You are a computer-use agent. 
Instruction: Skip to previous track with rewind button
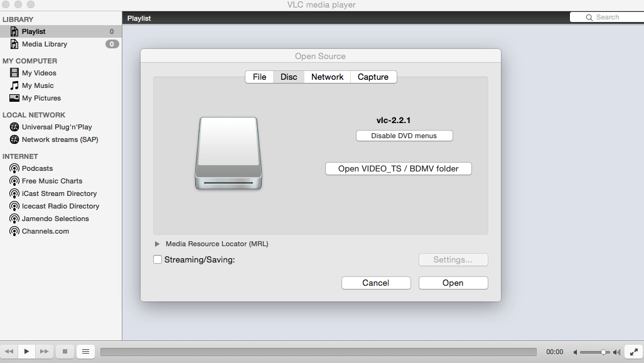pos(9,352)
